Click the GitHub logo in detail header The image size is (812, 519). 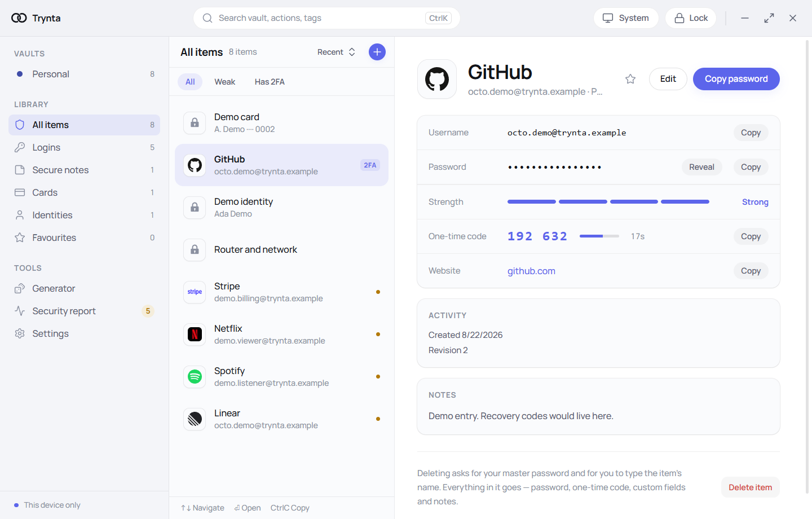click(437, 79)
